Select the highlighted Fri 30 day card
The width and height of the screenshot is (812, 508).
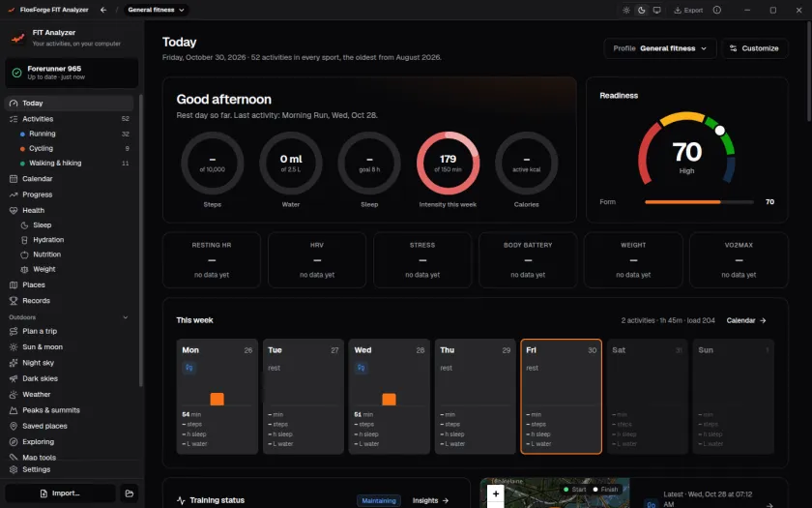pos(562,397)
